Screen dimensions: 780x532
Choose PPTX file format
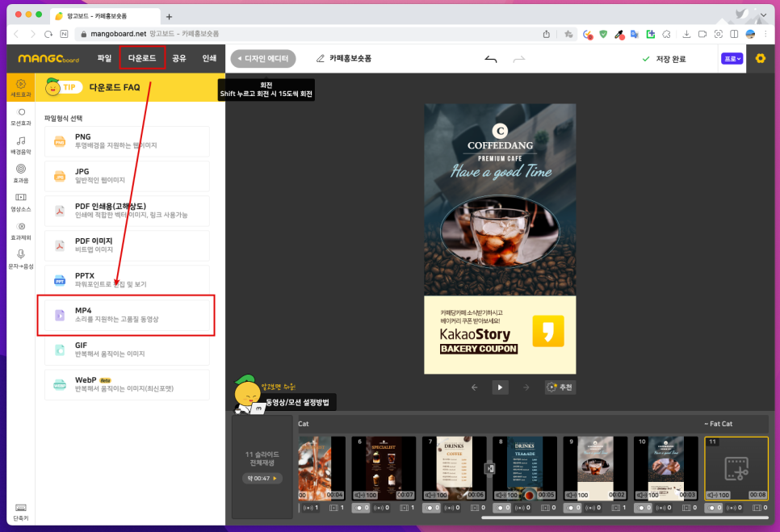pos(127,280)
